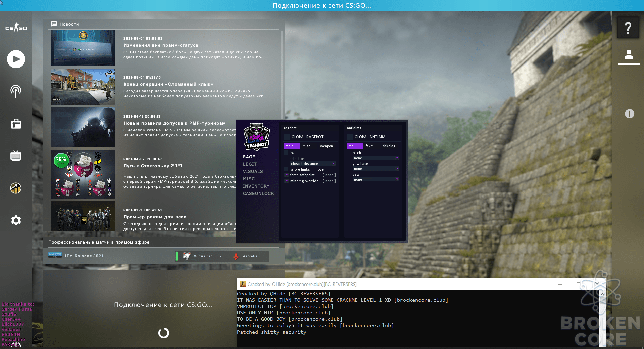This screenshot has width=644, height=349.
Task: Click the IEM Cologne tournament logo
Action: tap(55, 255)
